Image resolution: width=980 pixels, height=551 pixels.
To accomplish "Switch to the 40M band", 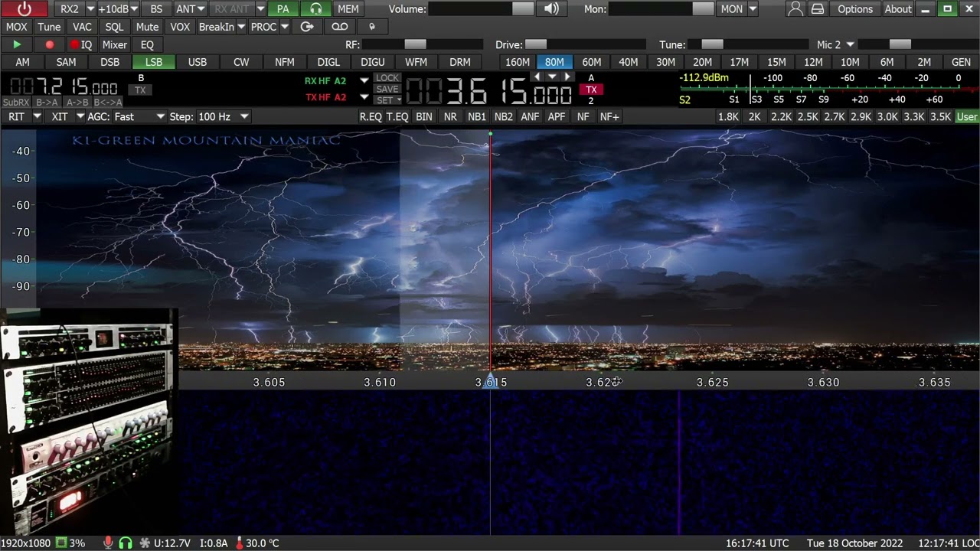I will (628, 62).
